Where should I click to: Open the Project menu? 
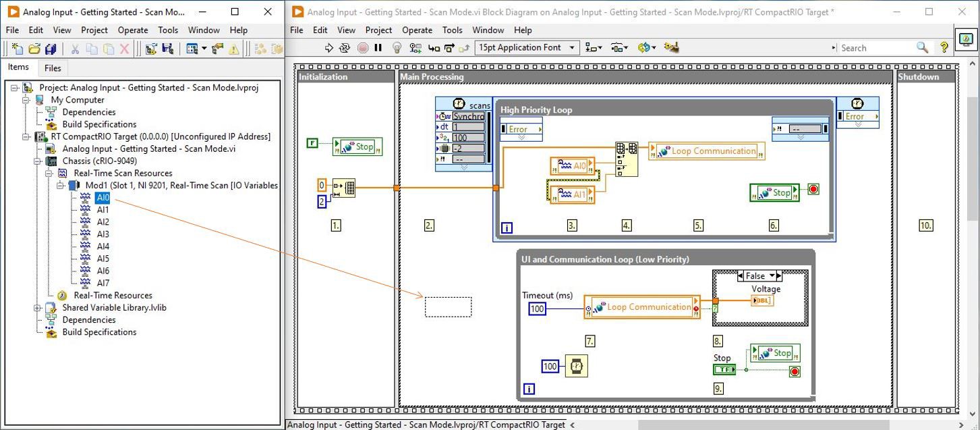coord(378,30)
